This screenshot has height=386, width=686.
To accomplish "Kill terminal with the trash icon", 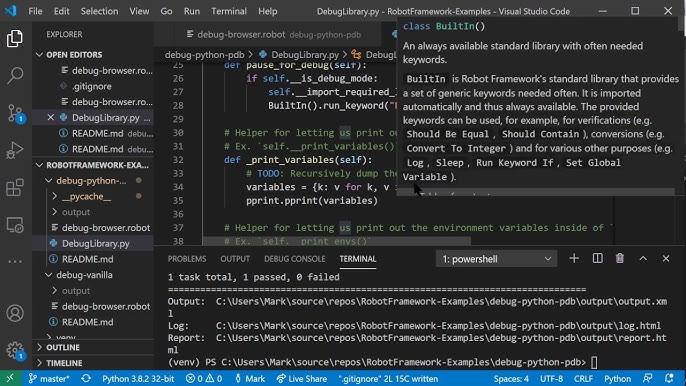I will [x=620, y=259].
